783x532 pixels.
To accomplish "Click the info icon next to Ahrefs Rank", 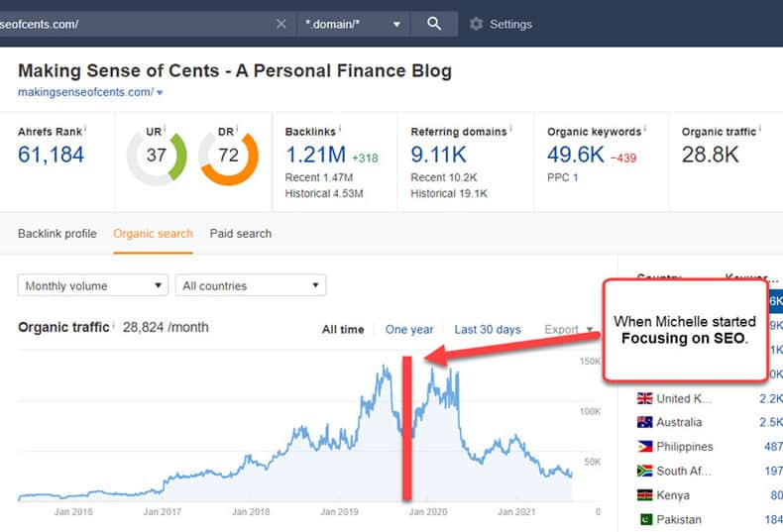I will click(x=85, y=129).
